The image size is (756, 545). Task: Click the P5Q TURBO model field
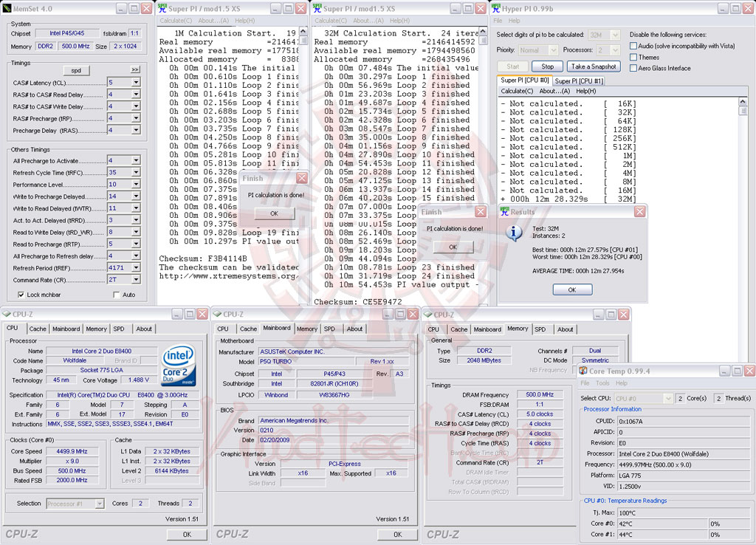[306, 361]
